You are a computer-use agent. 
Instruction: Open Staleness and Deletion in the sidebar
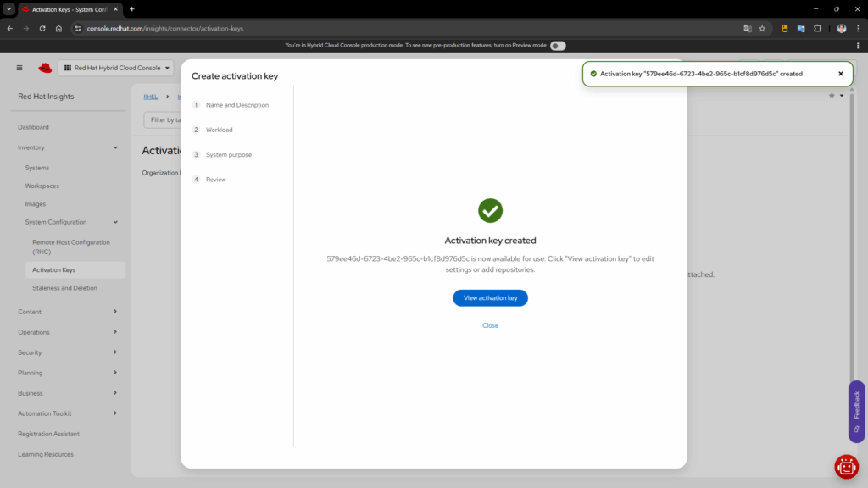click(64, 288)
